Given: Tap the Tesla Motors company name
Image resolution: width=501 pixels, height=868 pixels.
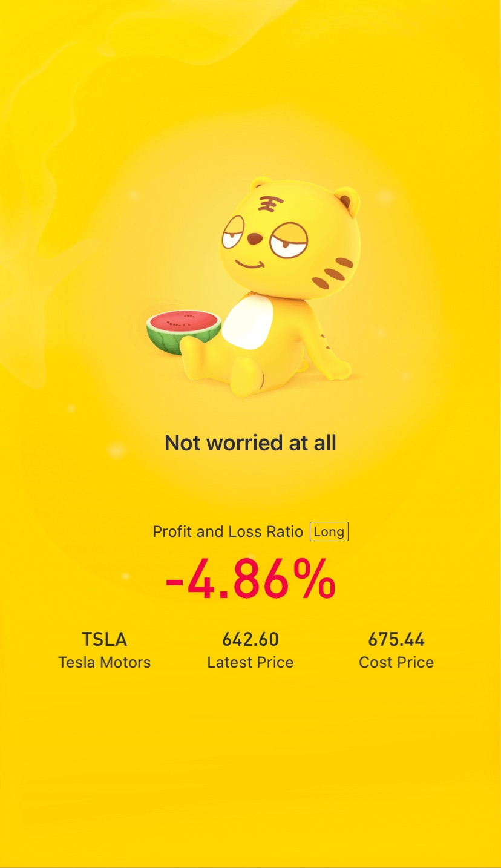Looking at the screenshot, I should click(104, 662).
